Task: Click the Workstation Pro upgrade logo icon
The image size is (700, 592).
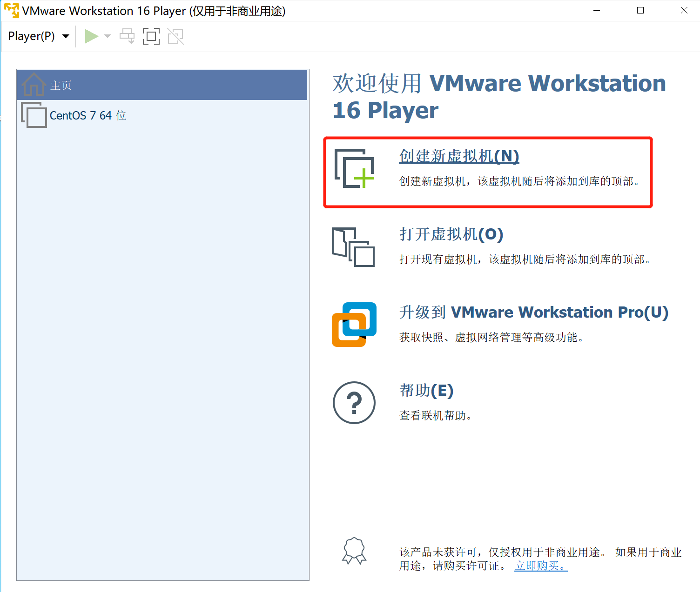Action: 354,325
